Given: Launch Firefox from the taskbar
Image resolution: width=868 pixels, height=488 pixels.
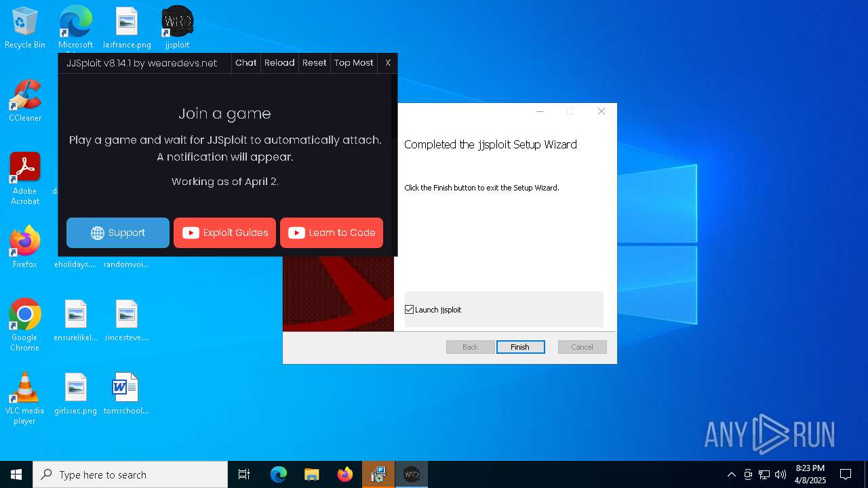Looking at the screenshot, I should [x=345, y=474].
